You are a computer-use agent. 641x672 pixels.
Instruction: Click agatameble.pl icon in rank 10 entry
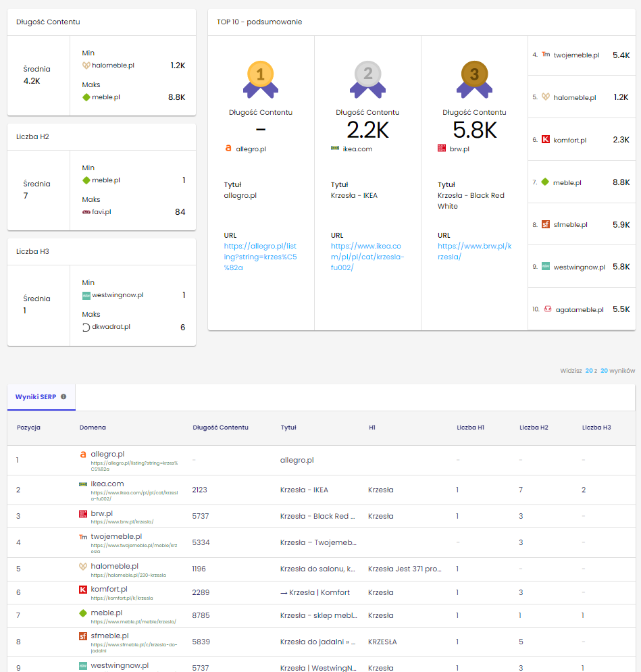548,309
